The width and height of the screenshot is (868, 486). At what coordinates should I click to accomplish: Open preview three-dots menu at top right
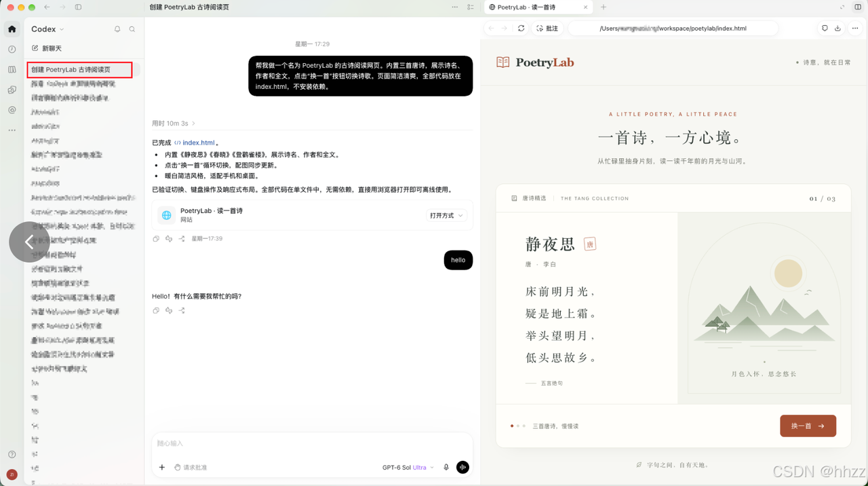pos(855,29)
